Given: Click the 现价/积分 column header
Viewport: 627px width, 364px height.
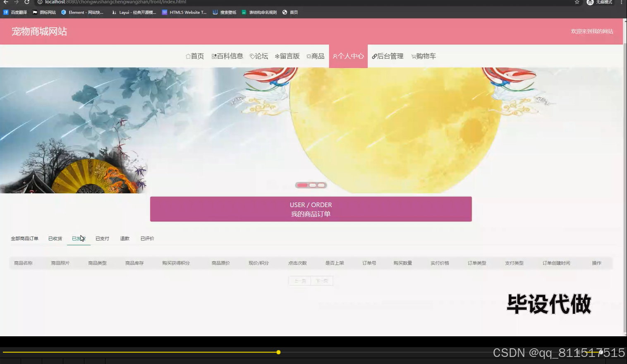Looking at the screenshot, I should coord(258,263).
